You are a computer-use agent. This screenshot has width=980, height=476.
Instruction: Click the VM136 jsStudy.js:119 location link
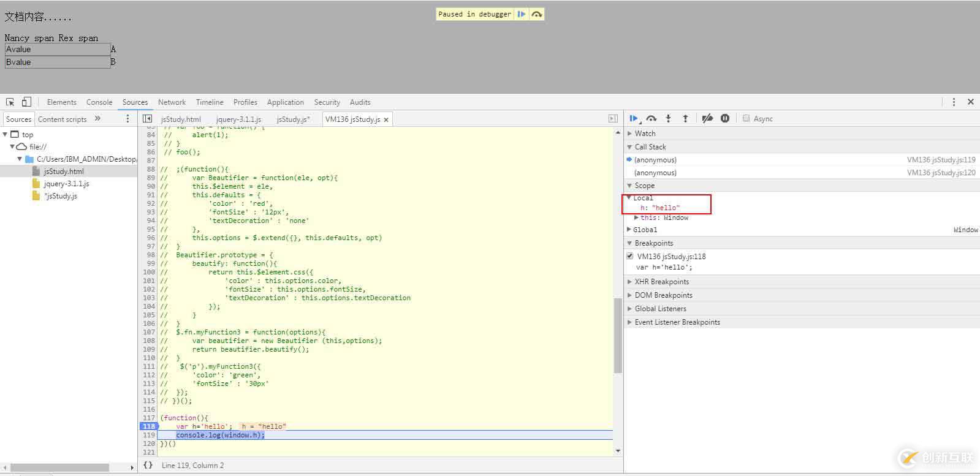(x=941, y=160)
